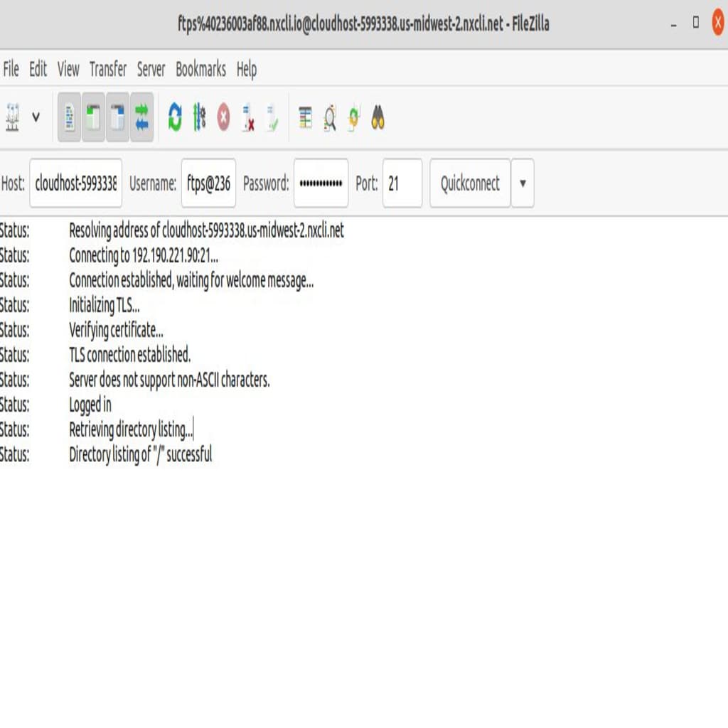Image resolution: width=728 pixels, height=728 pixels.
Task: Toggle message log display
Action: coord(69,117)
